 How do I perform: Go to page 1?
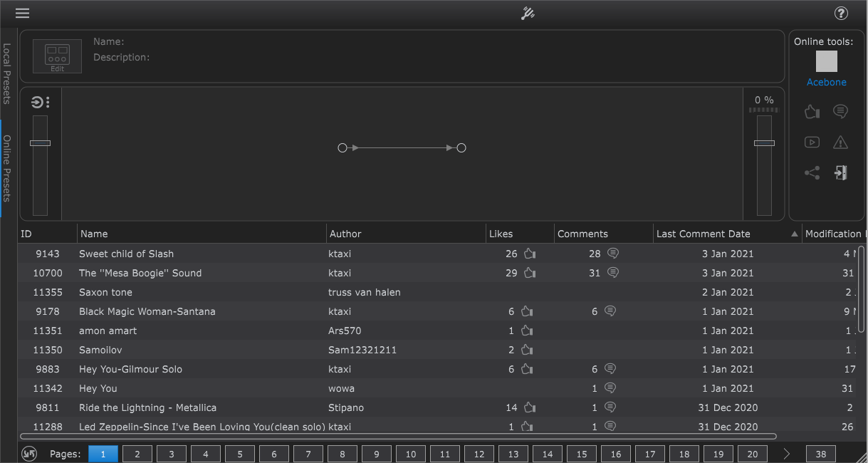103,454
